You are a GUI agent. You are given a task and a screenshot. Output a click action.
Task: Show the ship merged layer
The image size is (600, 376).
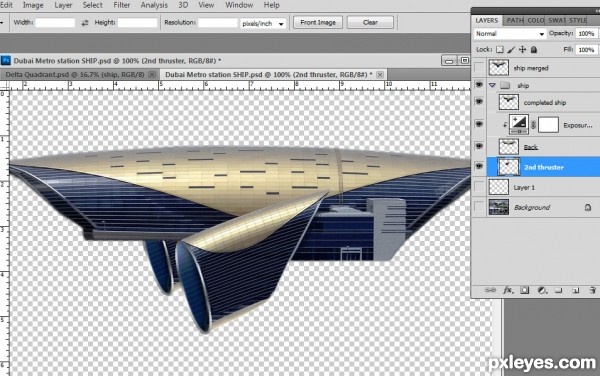coord(479,68)
